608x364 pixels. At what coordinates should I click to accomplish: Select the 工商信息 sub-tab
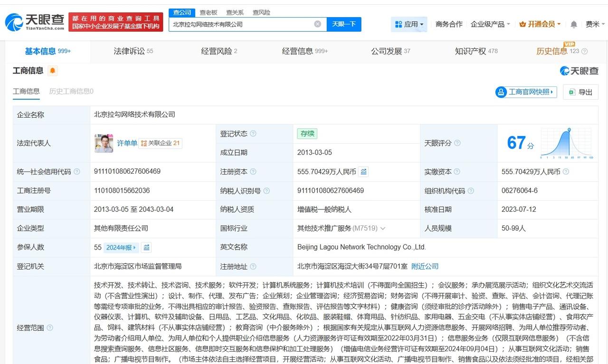[x=26, y=91]
